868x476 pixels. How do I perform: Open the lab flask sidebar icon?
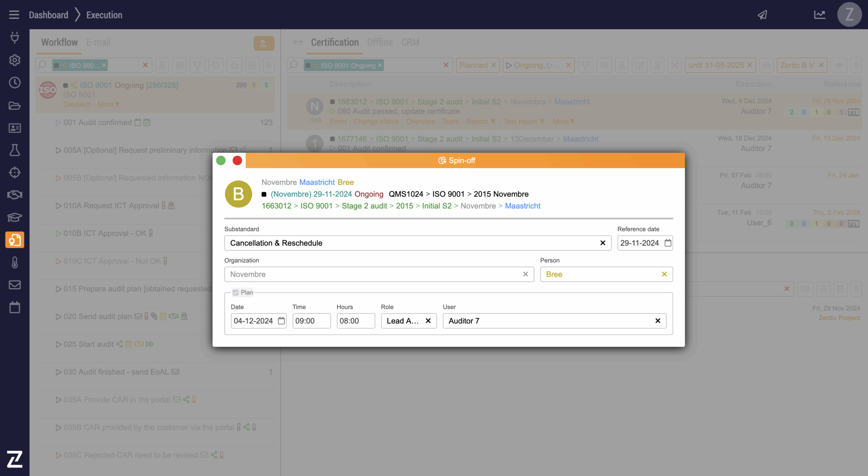coord(15,150)
